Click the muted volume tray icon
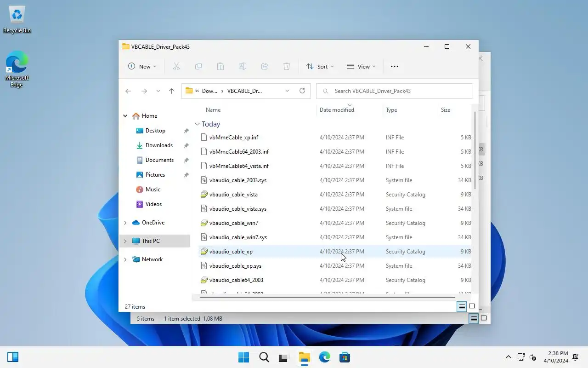 coord(533,357)
